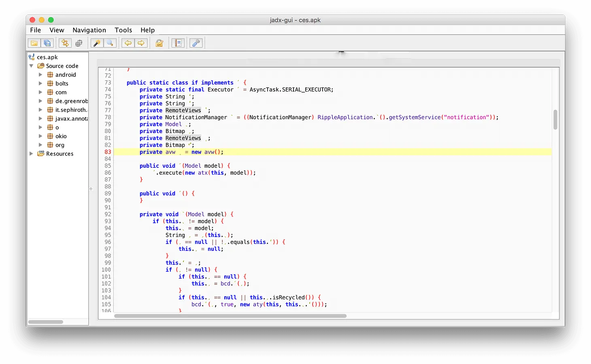Image resolution: width=591 pixels, height=364 pixels.
Task: Click 'atx' class reference on line 86
Action: (x=203, y=173)
